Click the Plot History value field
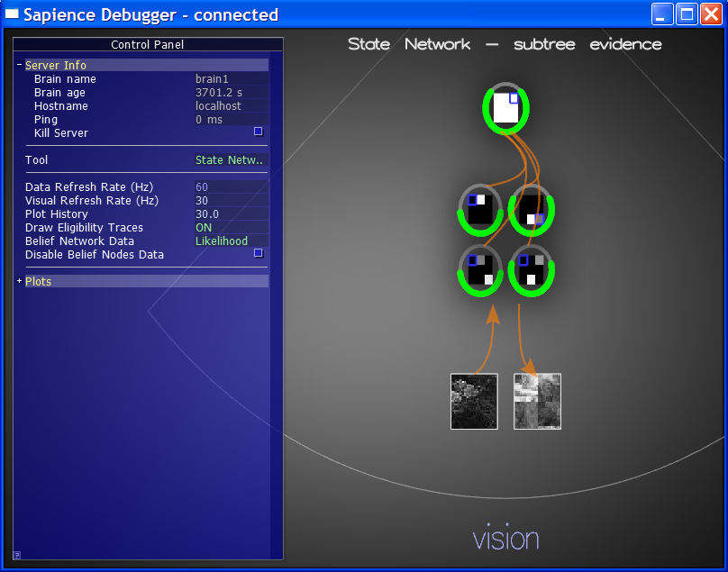The height and width of the screenshot is (572, 728). click(231, 214)
